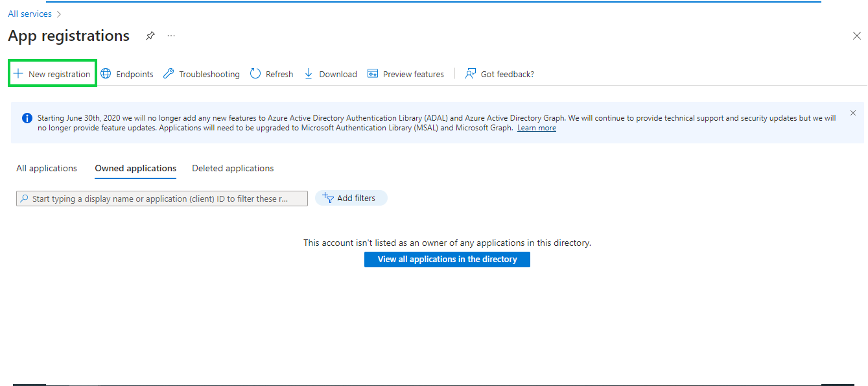Click the blue info icon in banner
This screenshot has height=386, width=868.
27,118
